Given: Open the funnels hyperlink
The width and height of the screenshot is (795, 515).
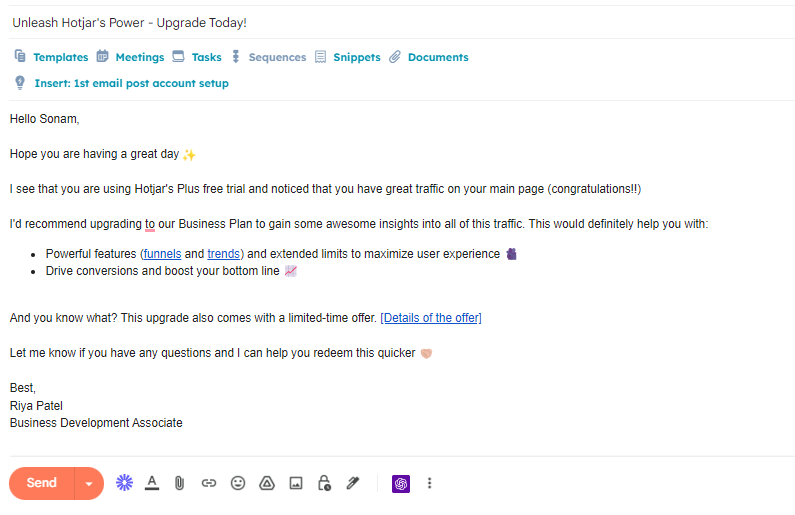Looking at the screenshot, I should point(162,254).
